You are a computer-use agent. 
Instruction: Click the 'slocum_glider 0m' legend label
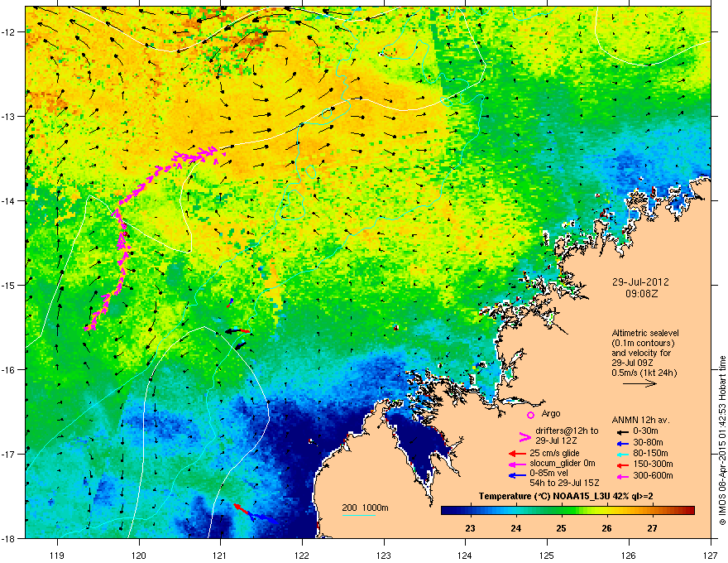[563, 464]
